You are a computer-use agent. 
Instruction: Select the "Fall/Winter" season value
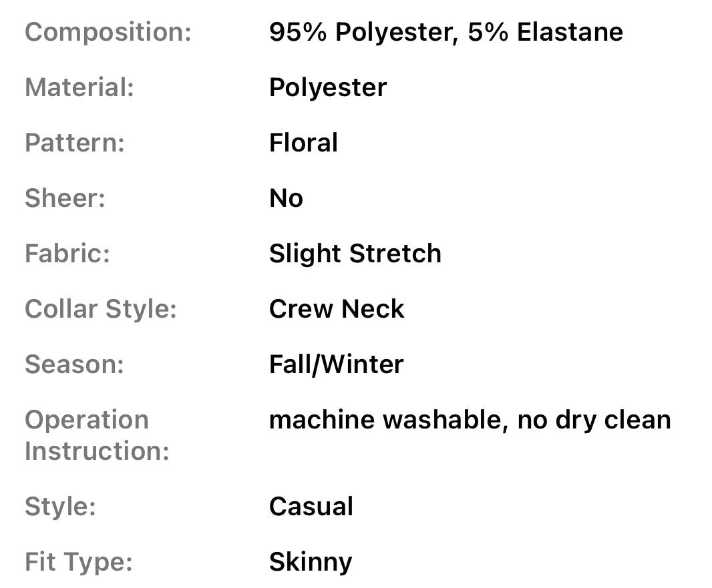(x=336, y=365)
